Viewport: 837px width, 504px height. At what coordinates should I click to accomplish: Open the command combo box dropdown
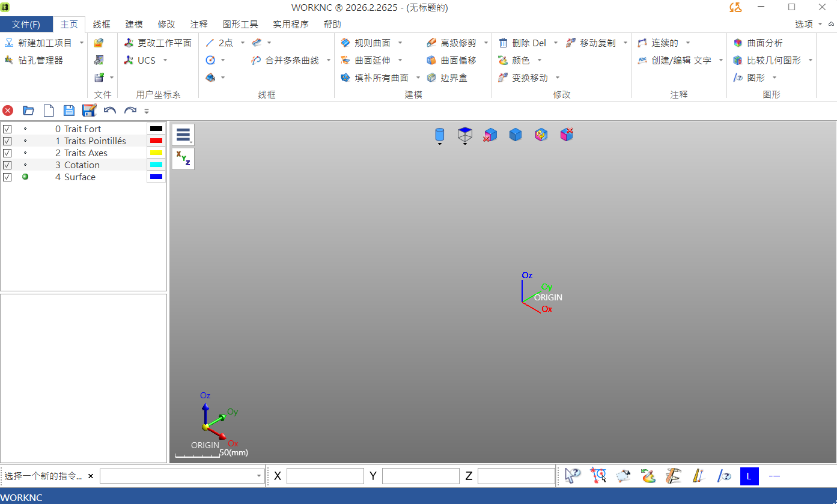[x=259, y=476]
